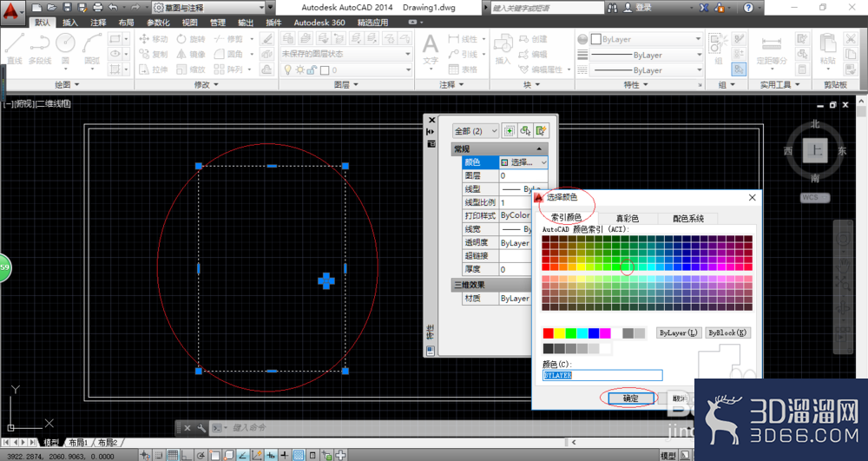Click the 文字 text annotation tool
The width and height of the screenshot is (868, 461).
(431, 49)
